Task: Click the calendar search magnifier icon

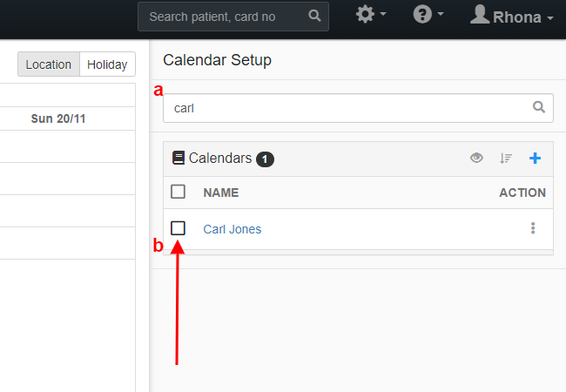Action: pyautogui.click(x=538, y=107)
